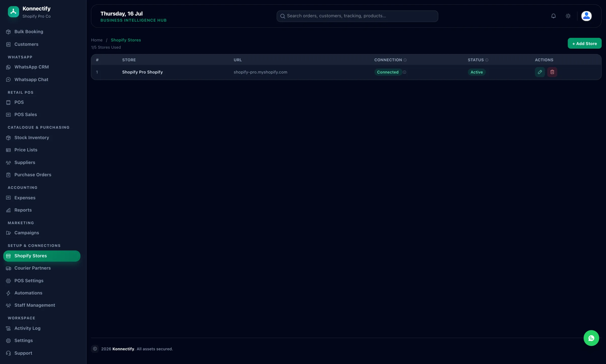This screenshot has height=364, width=606.
Task: Click the Connection column info icon
Action: tap(405, 60)
